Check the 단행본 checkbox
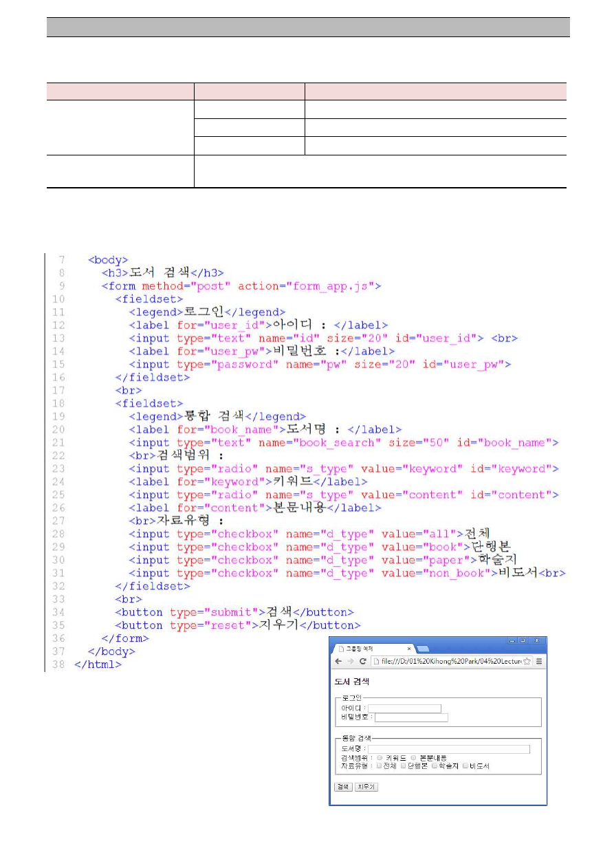This screenshot has height=868, width=614. click(404, 766)
